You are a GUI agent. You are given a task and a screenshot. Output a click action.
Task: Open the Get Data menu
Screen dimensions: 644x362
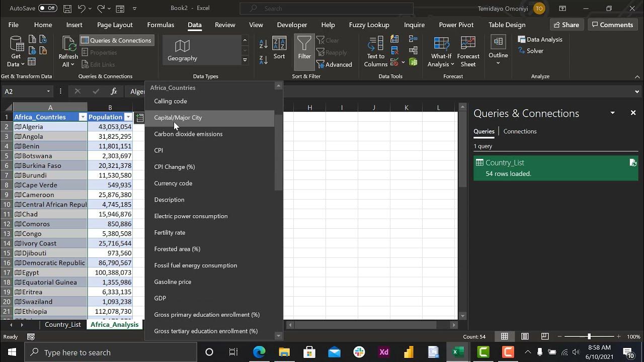(x=16, y=52)
